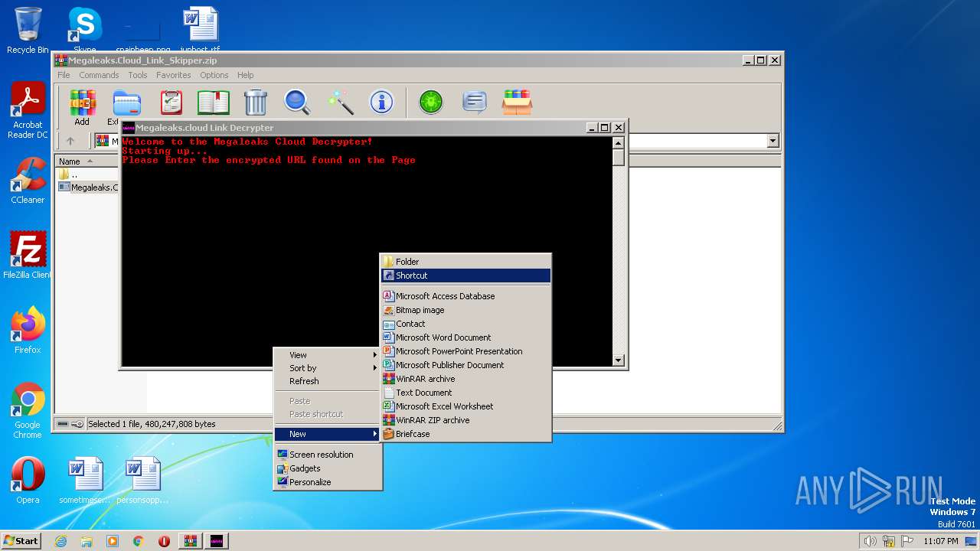980x551 pixels.
Task: Click the Add button in WinRAR toolbar
Action: 82,107
